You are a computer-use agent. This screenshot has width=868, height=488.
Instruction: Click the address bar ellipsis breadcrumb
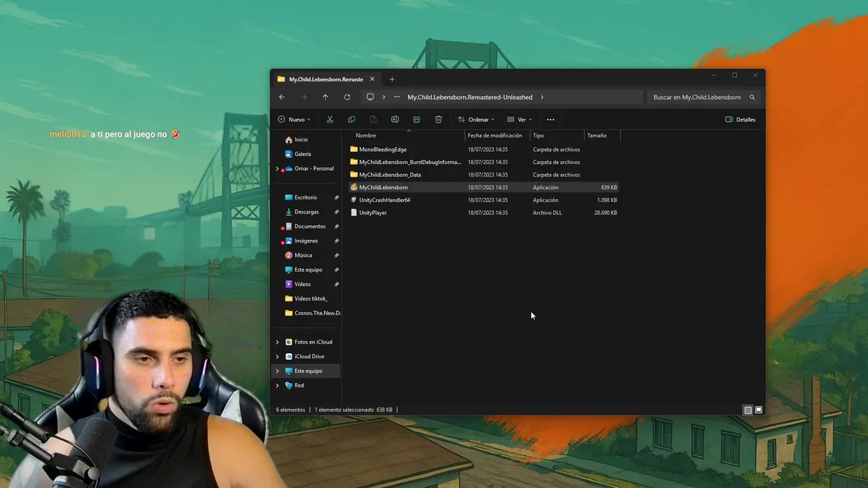pos(397,97)
